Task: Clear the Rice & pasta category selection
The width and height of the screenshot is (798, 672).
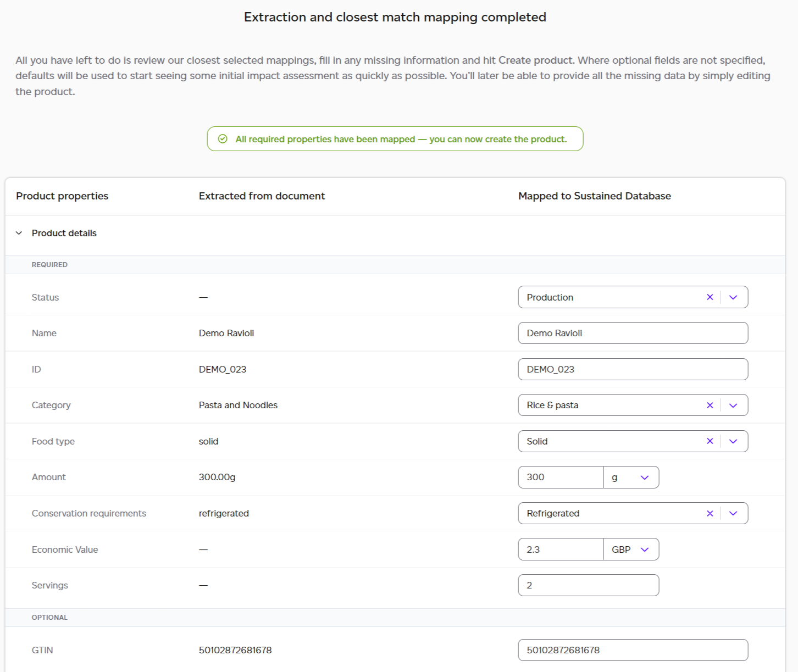Action: pyautogui.click(x=710, y=405)
